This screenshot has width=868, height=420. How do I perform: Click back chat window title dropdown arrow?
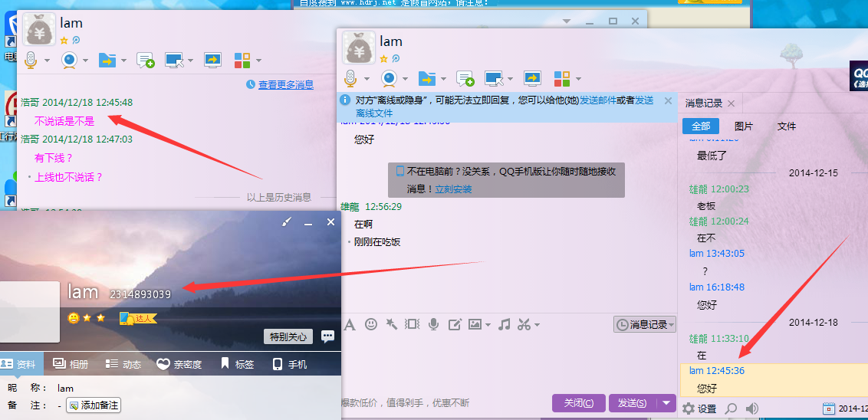click(567, 21)
